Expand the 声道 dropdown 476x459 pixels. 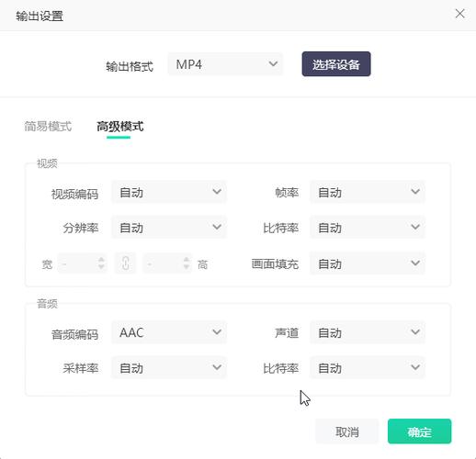368,332
